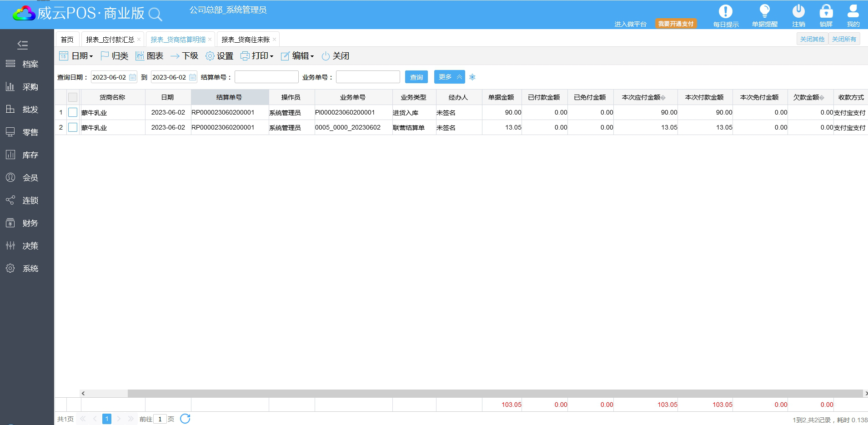Click the refresh icon in pagination bar
This screenshot has height=425, width=868.
185,419
